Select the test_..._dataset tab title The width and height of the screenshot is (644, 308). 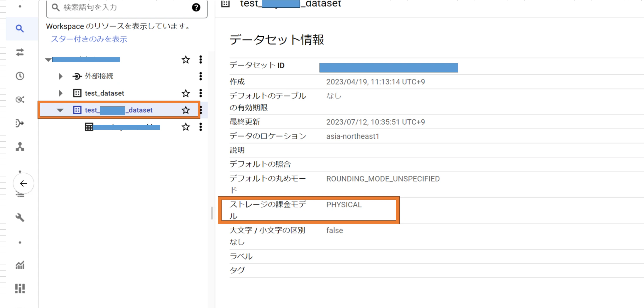click(x=290, y=4)
